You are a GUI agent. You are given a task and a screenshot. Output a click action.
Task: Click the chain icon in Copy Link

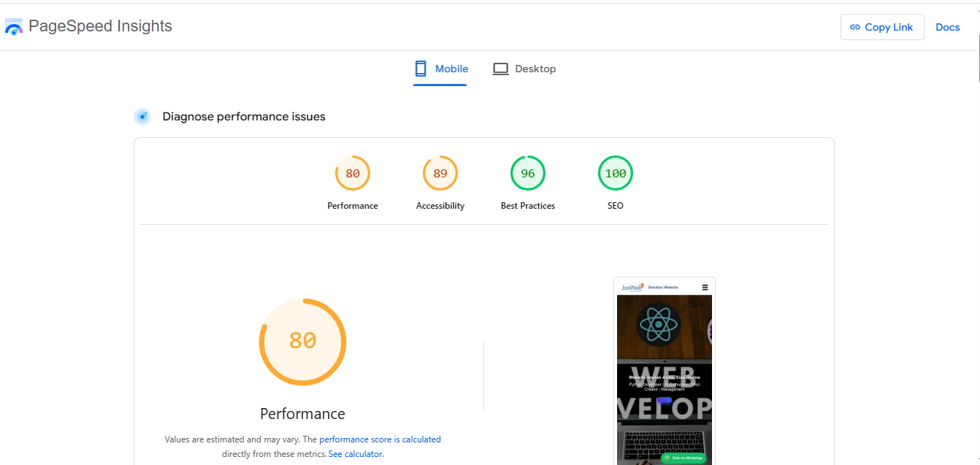[855, 27]
